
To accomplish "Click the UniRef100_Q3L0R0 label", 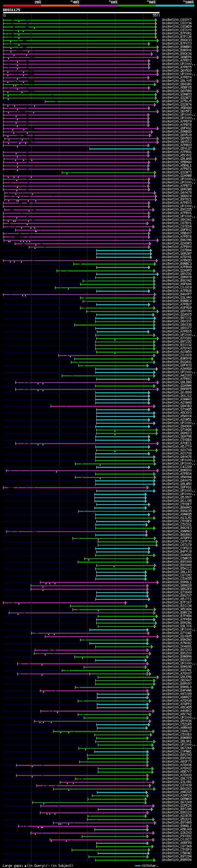I will coord(176,297).
